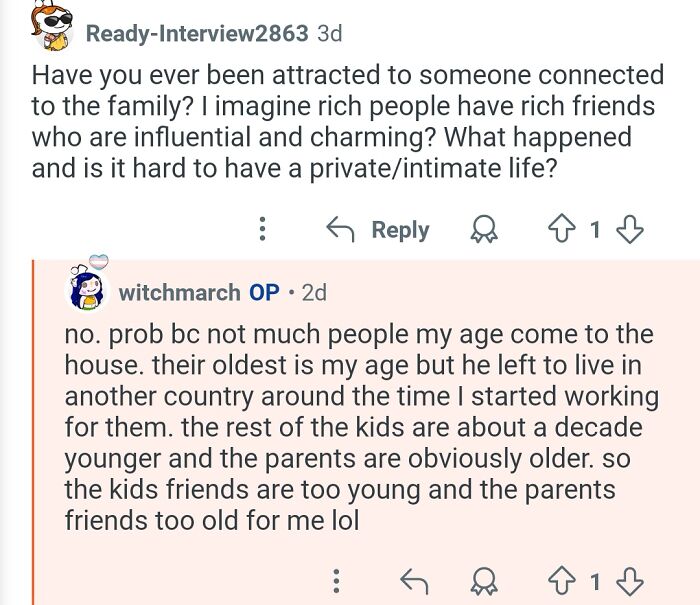
Task: Downvote the Ready-Interview2863 comment
Action: [629, 229]
